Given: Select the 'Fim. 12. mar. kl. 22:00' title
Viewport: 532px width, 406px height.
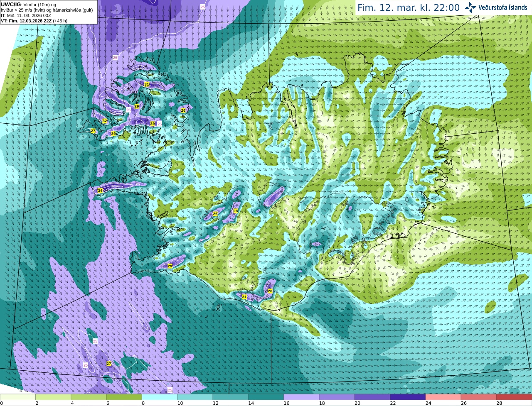Looking at the screenshot, I should pyautogui.click(x=409, y=8).
